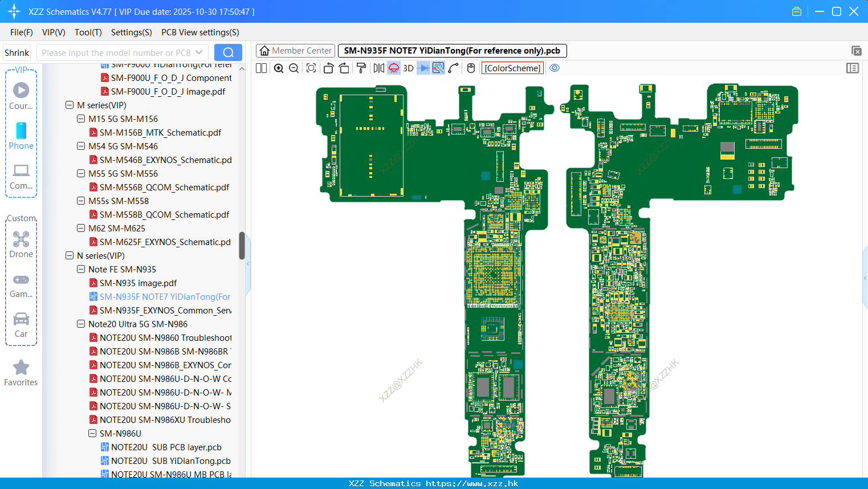Collapse the left panel with the splitter arrow
868x489 pixels.
pyautogui.click(x=248, y=264)
